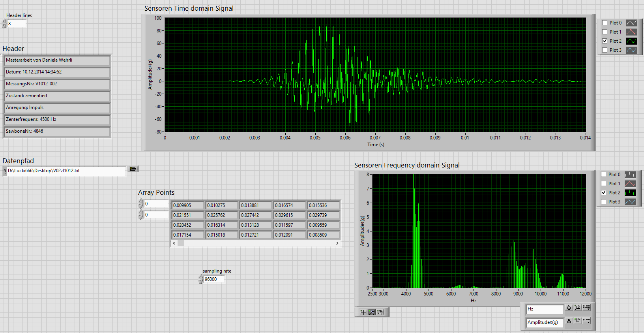Select the crosshair cursor tool in graph palette
Screen dimensions: 644x333
pos(363,312)
